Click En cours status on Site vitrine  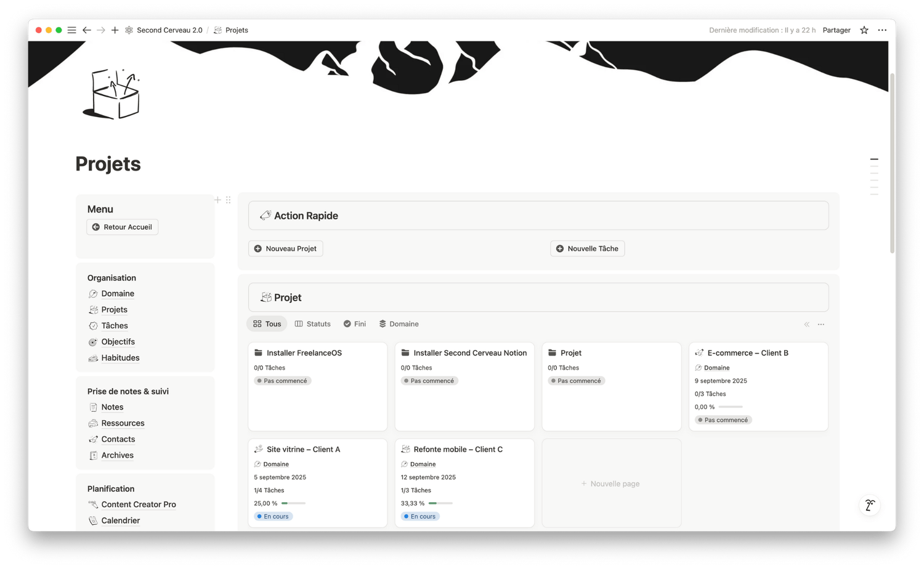[273, 516]
